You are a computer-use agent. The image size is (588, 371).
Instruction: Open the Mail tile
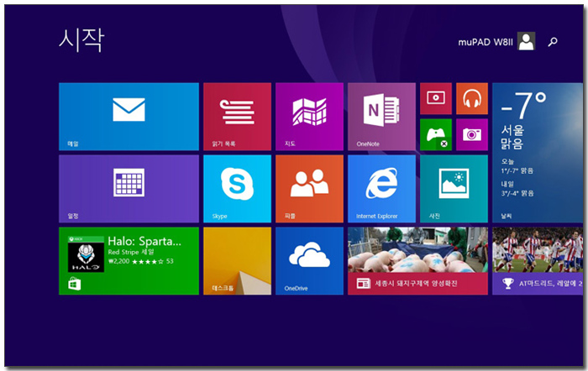click(129, 117)
